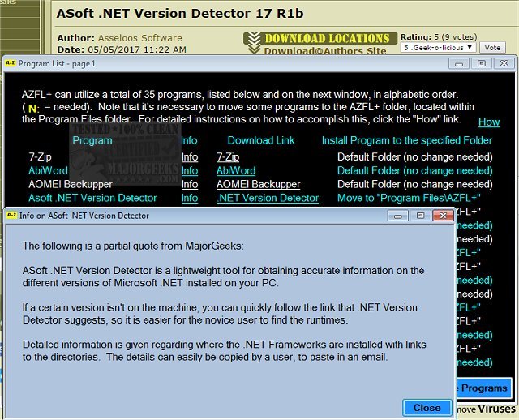Maximize the Program List window

click(481, 63)
